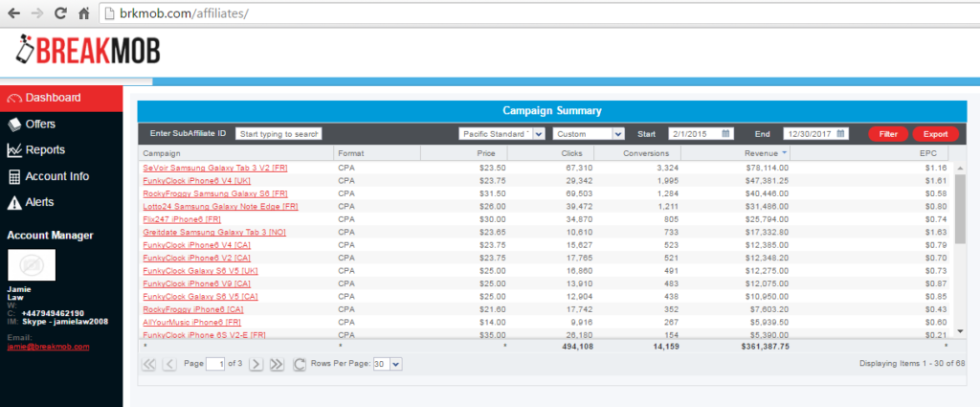
Task: Open FunkyClock Galaxy S6 V5 [UK] campaign
Action: [201, 271]
